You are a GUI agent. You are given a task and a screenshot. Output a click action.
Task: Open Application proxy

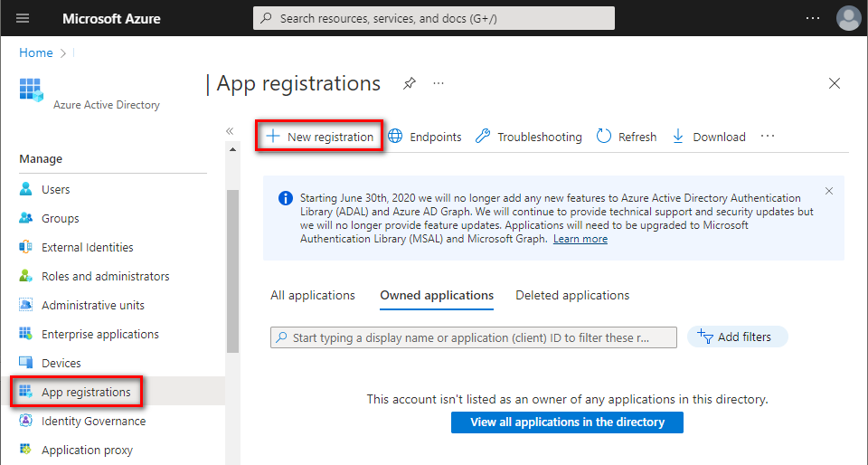tap(87, 450)
